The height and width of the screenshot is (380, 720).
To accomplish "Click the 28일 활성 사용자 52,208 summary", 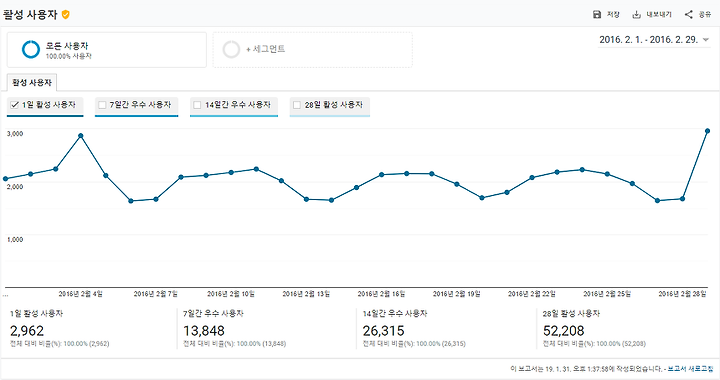I will pyautogui.click(x=594, y=329).
